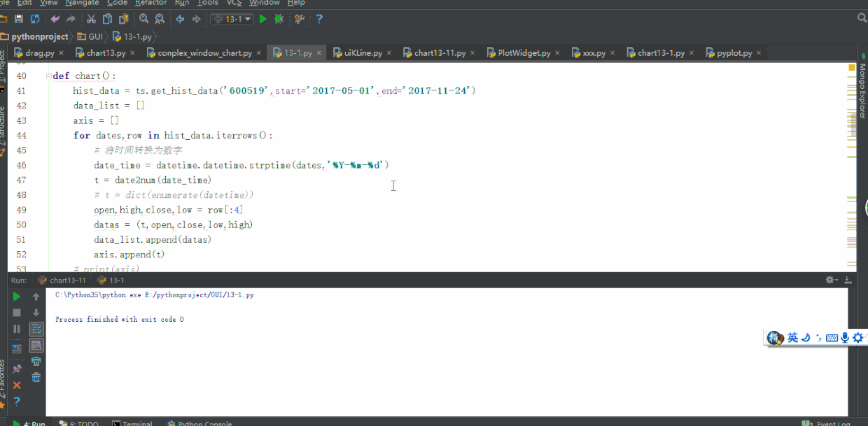Open the Terminal tool window

click(132, 423)
